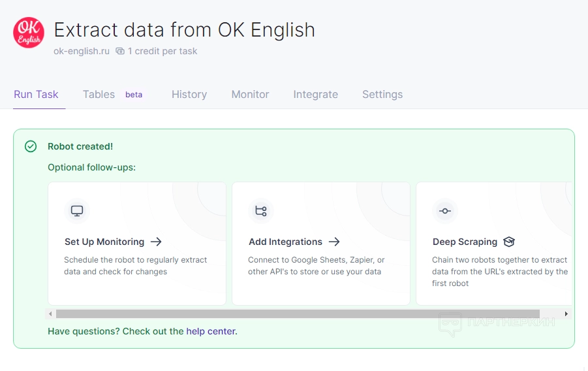Click the horizontal scrollbar thumb
Screen dimensions: 588x371
click(298, 314)
